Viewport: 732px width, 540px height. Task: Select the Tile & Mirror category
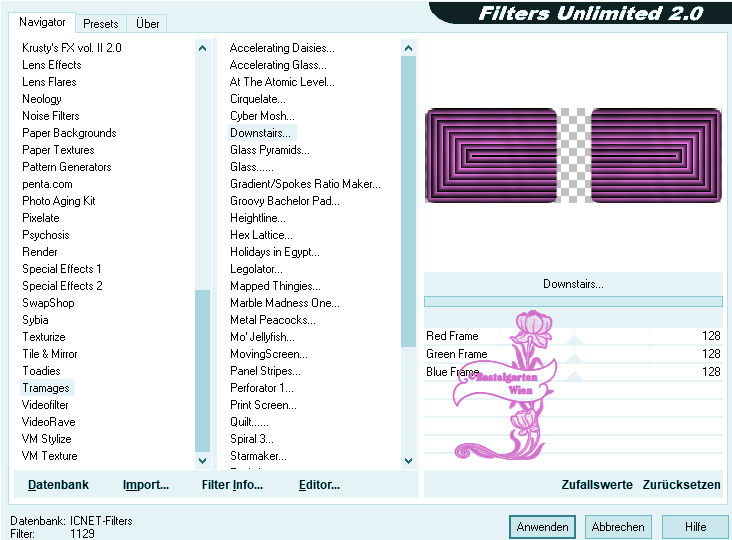click(50, 354)
